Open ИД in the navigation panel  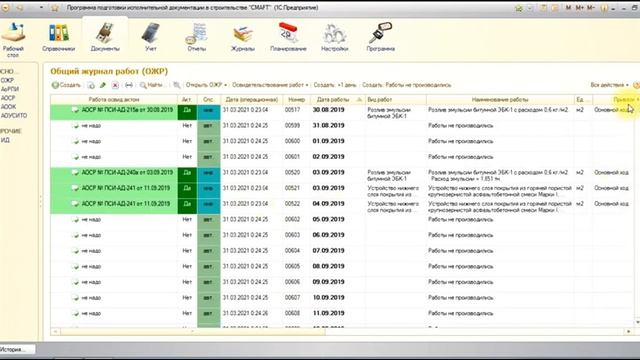coord(5,140)
